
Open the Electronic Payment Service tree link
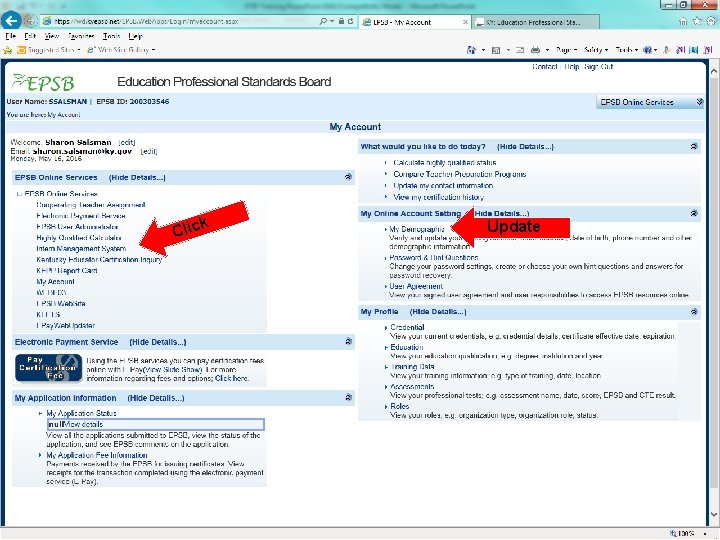(x=81, y=216)
